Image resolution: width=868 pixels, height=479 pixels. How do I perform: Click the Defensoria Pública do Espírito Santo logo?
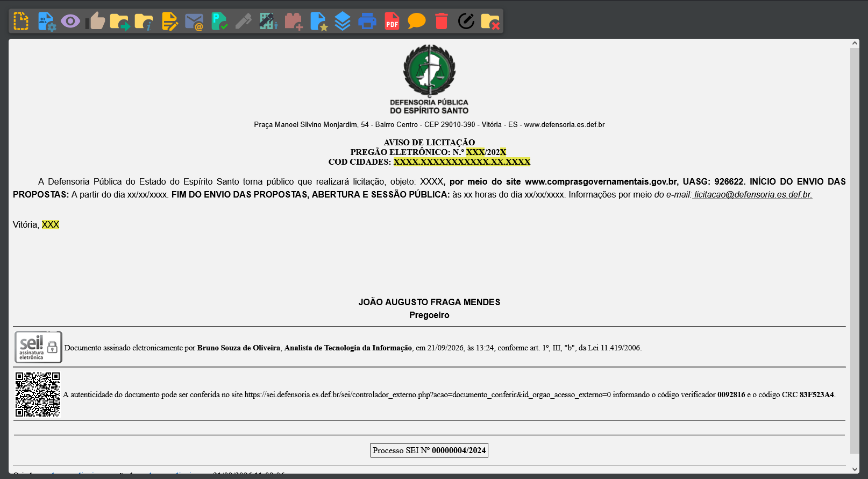pyautogui.click(x=429, y=80)
